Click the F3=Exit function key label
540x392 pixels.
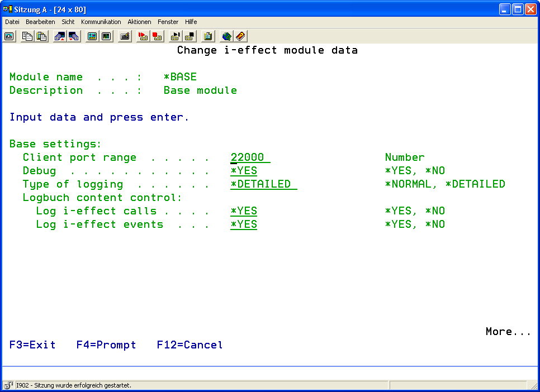[32, 345]
